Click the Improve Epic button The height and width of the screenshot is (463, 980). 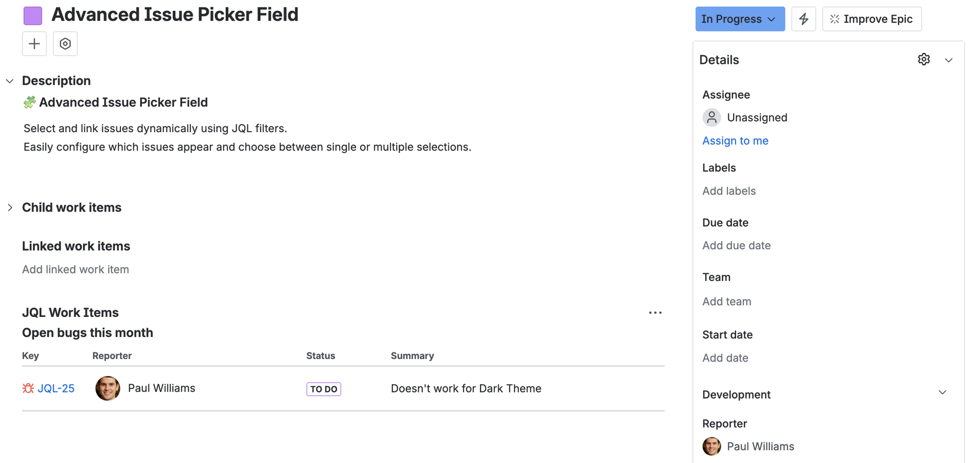click(x=871, y=19)
